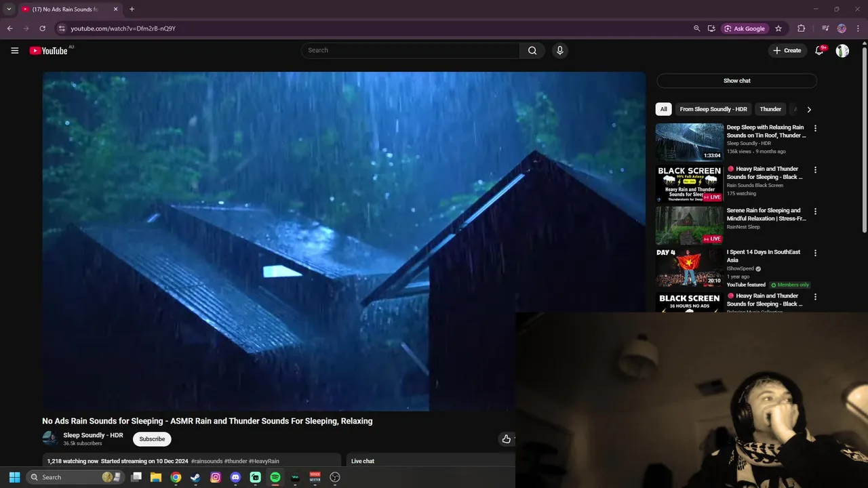Image resolution: width=868 pixels, height=488 pixels.
Task: Open Windows Start menu
Action: tap(14, 477)
